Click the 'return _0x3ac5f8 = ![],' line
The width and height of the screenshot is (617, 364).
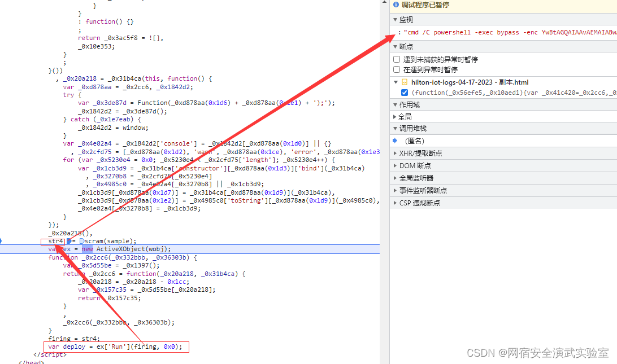pos(120,38)
